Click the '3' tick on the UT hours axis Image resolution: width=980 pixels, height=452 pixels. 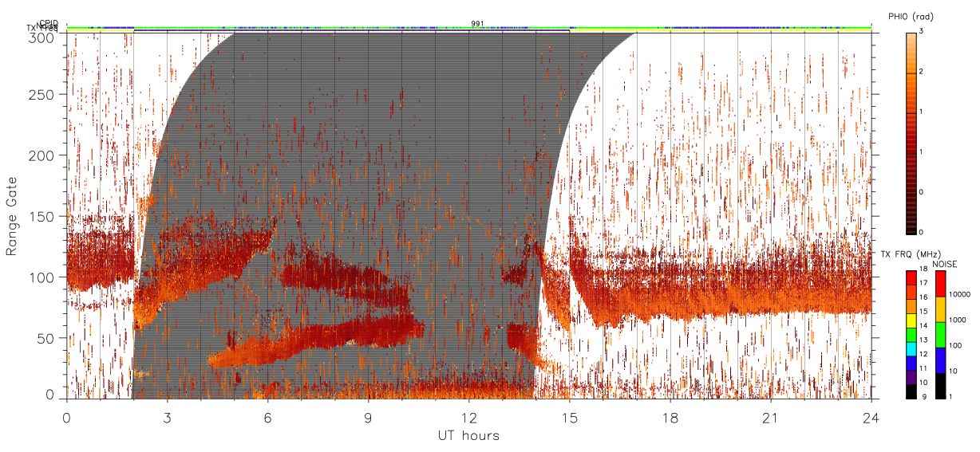tap(167, 417)
